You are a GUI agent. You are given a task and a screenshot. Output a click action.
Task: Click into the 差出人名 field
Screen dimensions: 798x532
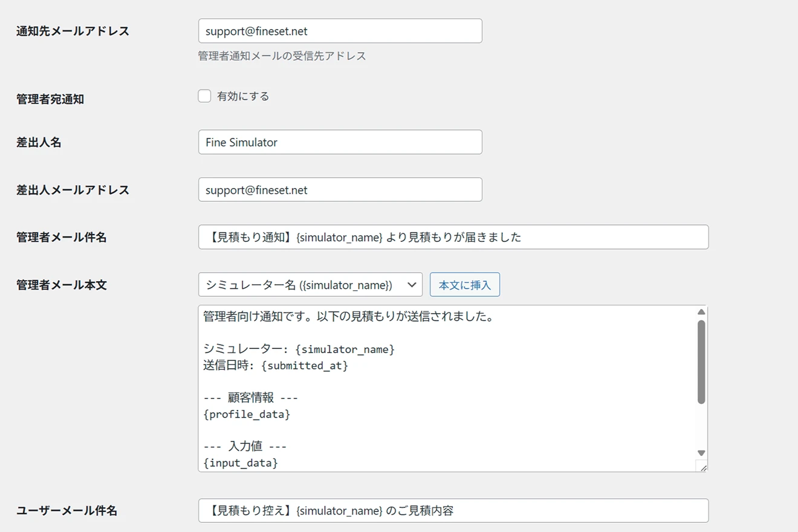pos(340,142)
